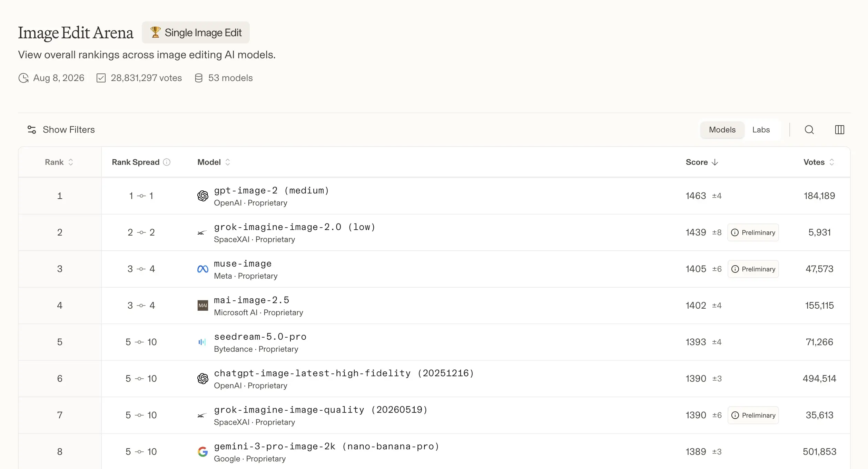Click score 1405 for muse-image

(696, 269)
